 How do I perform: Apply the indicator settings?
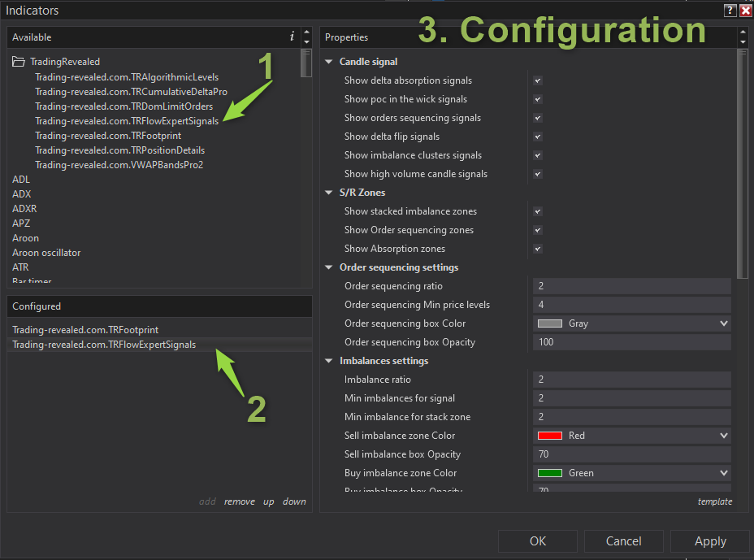pos(710,541)
